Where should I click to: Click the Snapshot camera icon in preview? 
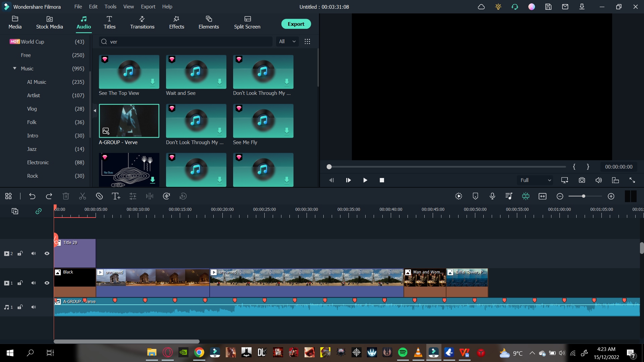(x=582, y=180)
